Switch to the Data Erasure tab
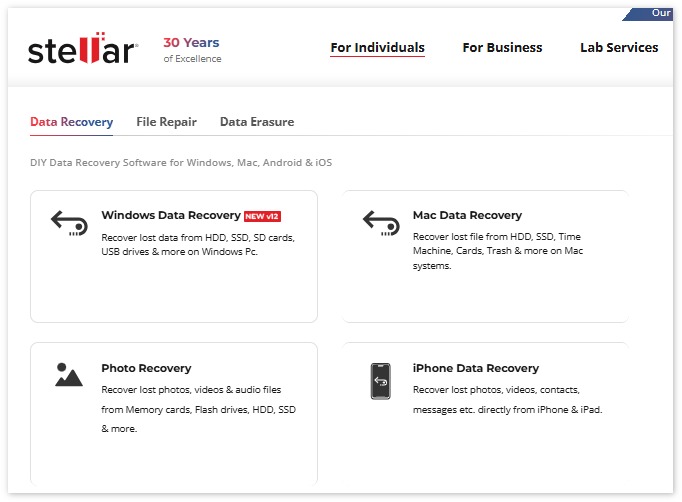Image resolution: width=682 pixels, height=502 pixels. tap(257, 122)
